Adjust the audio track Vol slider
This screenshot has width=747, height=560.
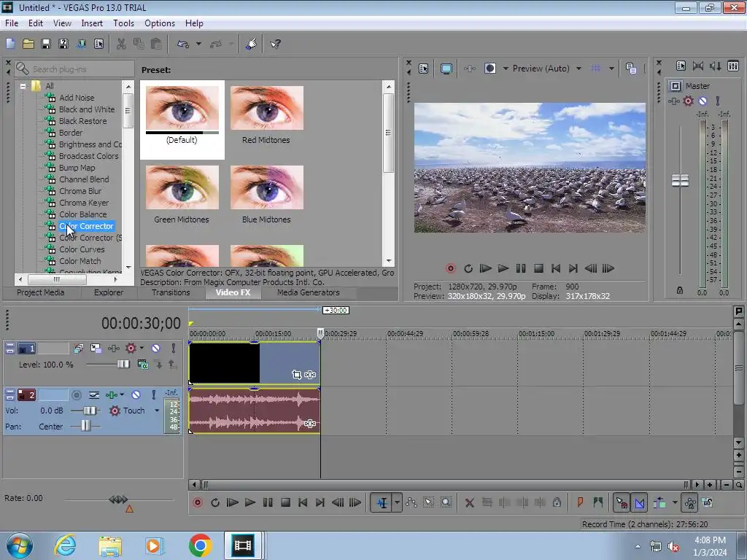click(90, 411)
